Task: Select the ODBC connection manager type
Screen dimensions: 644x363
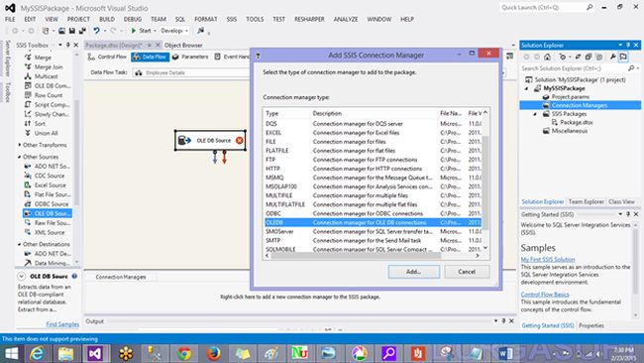Action: pyautogui.click(x=374, y=213)
